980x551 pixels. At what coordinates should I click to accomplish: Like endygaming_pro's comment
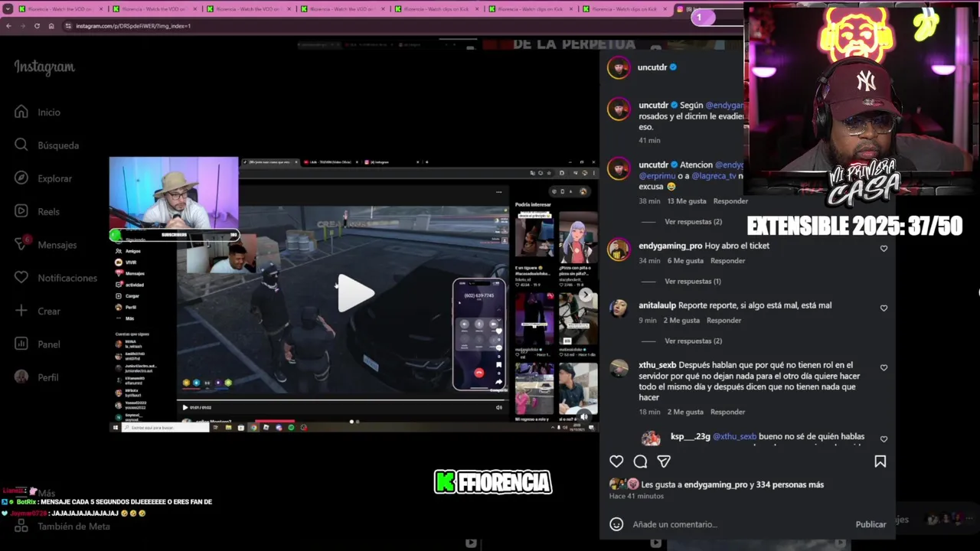(884, 249)
